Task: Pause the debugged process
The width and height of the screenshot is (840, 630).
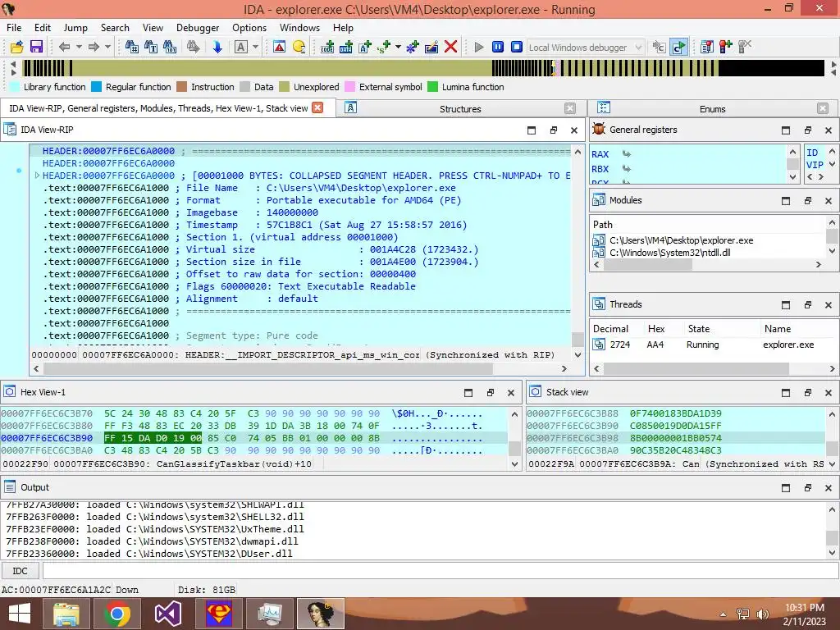Action: tap(498, 47)
